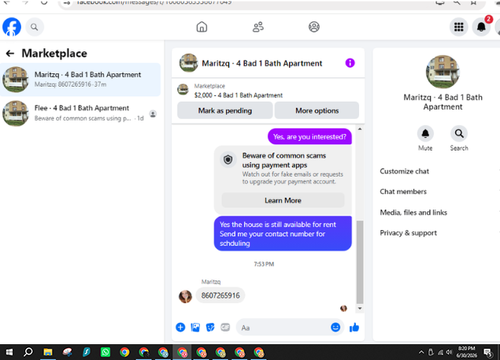Send a thumbs-up like
Screen dimensions: 500x360
pyautogui.click(x=354, y=328)
